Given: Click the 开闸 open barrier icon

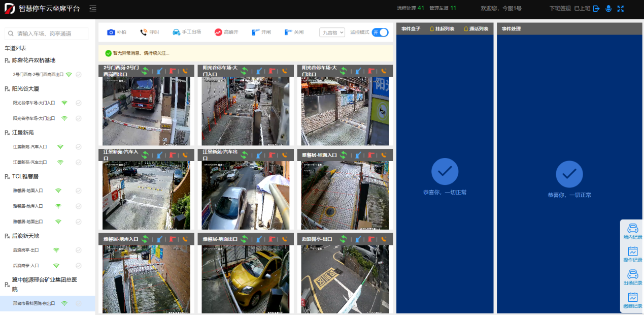Looking at the screenshot, I should [256, 33].
